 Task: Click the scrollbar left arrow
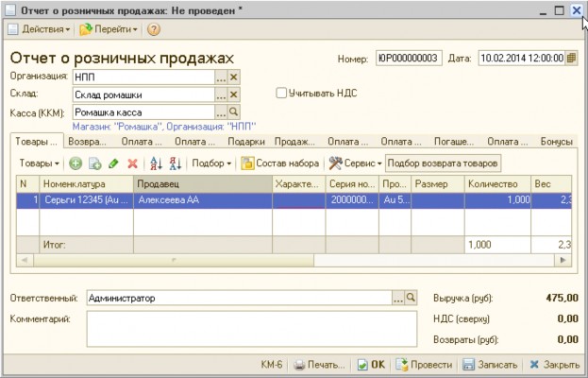(x=25, y=260)
